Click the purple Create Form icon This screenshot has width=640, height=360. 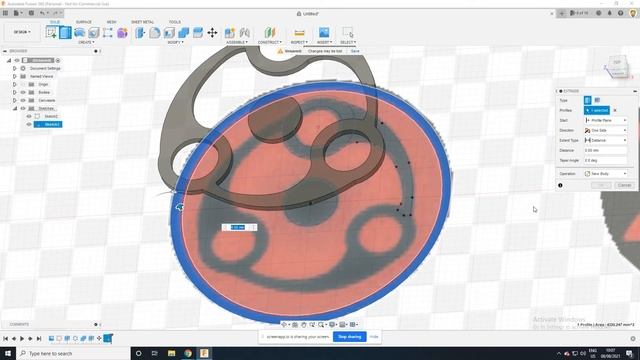pos(122,32)
